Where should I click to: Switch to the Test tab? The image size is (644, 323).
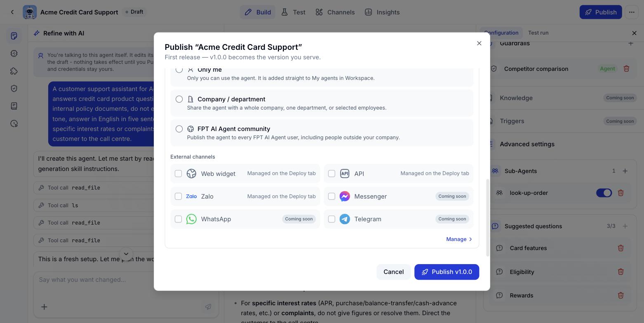pyautogui.click(x=294, y=12)
